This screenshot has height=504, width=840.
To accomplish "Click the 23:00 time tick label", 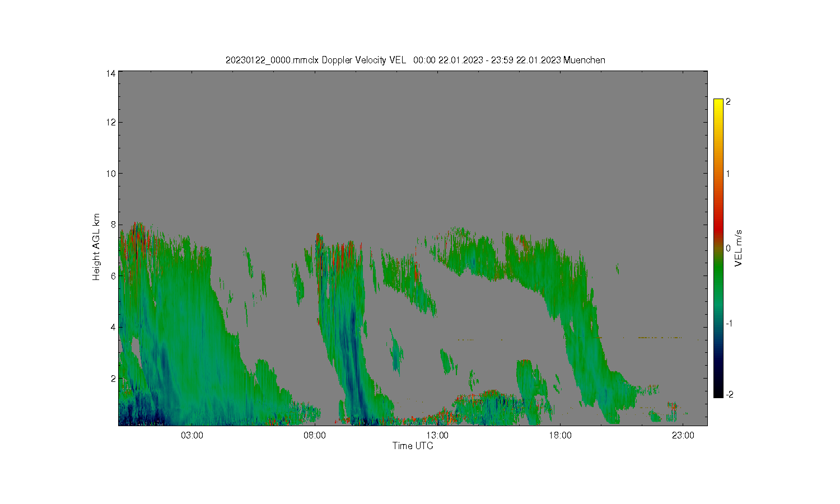I will click(x=683, y=436).
